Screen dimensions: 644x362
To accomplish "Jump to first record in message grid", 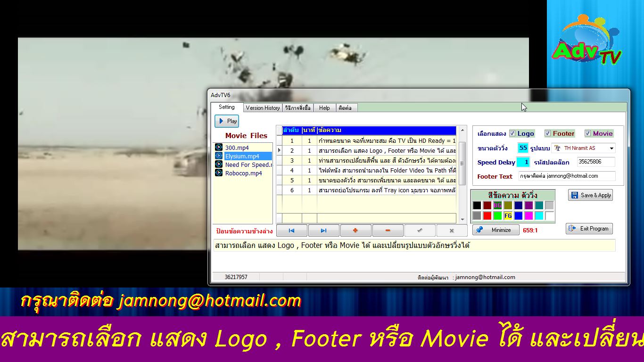I will (x=291, y=230).
